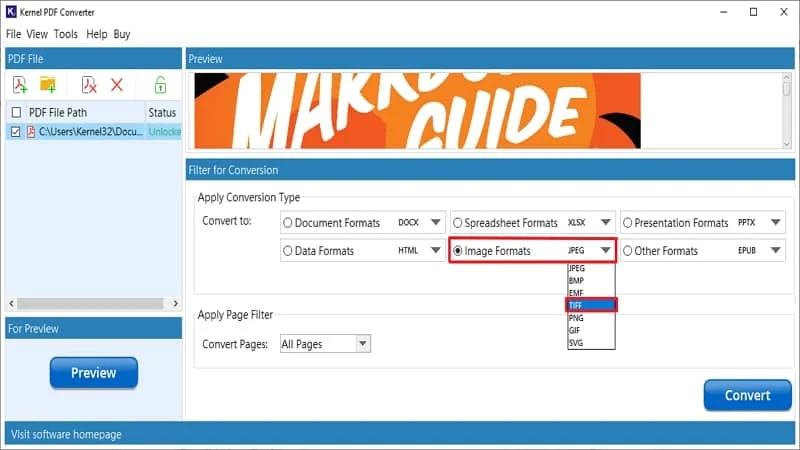The image size is (800, 450).
Task: Click the blue Preview button
Action: 94,373
